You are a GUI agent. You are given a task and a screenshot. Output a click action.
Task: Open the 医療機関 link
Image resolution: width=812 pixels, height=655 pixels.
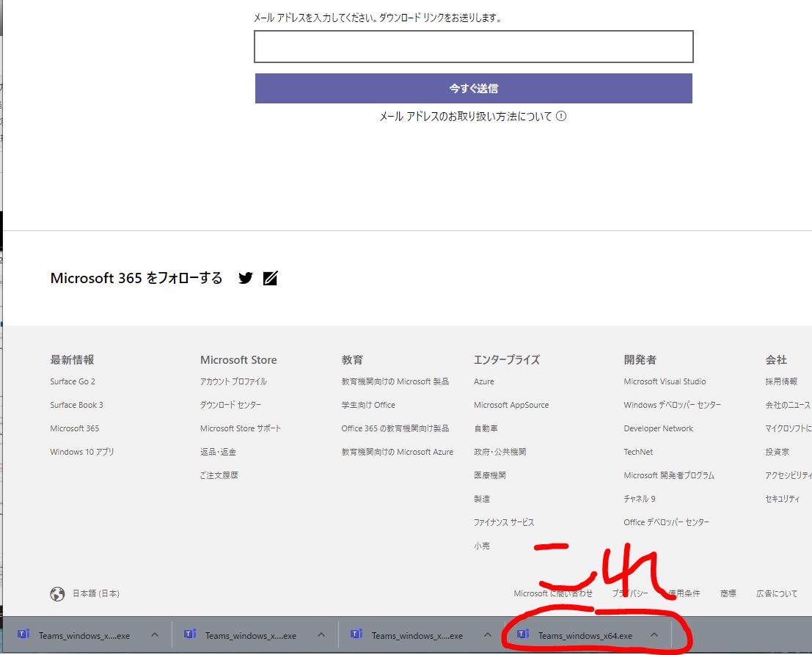[490, 475]
